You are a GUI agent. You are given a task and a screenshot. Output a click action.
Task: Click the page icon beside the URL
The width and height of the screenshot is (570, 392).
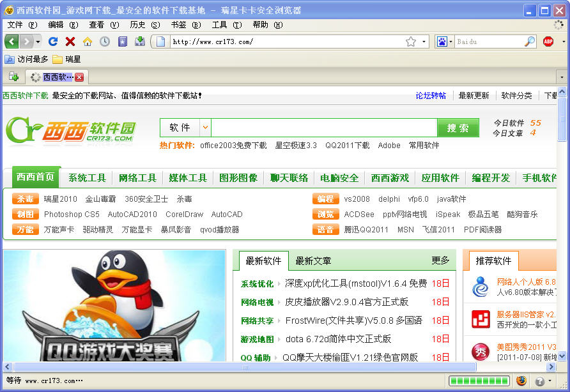[160, 41]
